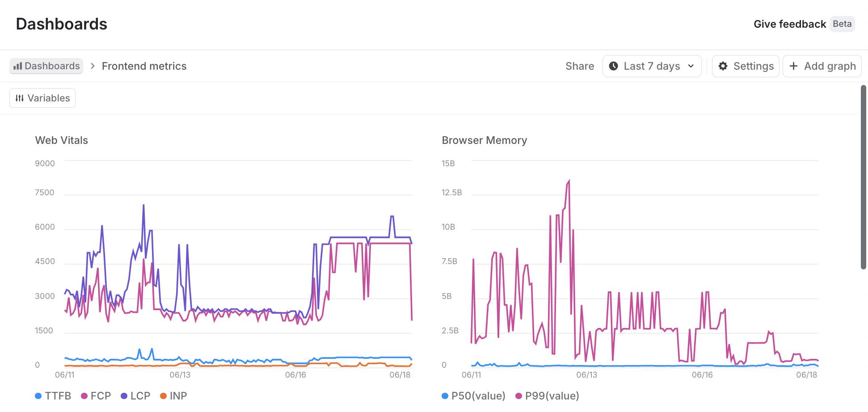Select the Frontend metrics breadcrumb
Image resolution: width=868 pixels, height=412 pixels.
tap(144, 66)
